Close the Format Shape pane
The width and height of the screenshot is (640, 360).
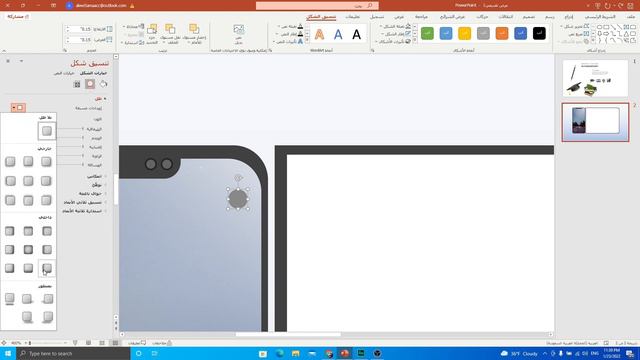tap(8, 61)
